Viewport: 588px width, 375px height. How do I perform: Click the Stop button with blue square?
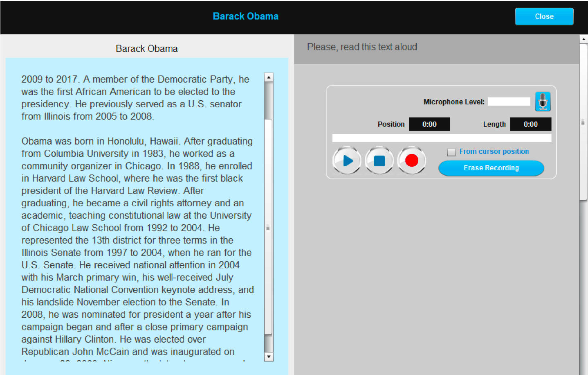pyautogui.click(x=379, y=160)
